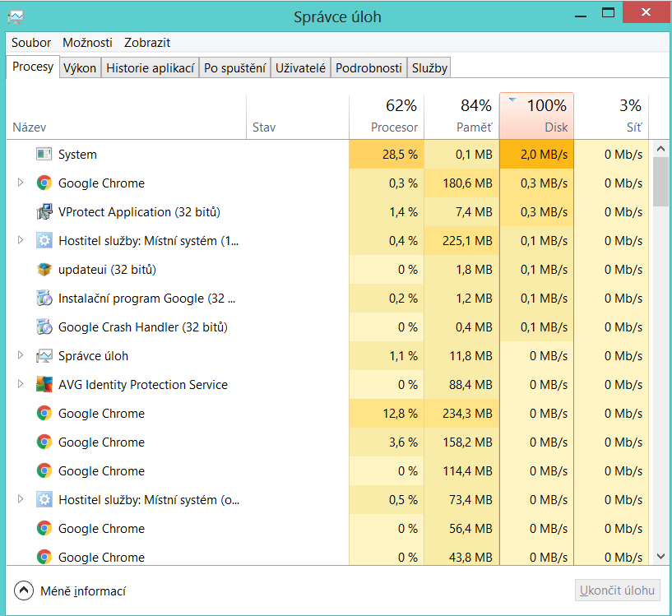Click the updateui process icon
The height and width of the screenshot is (616, 672).
pyautogui.click(x=44, y=270)
